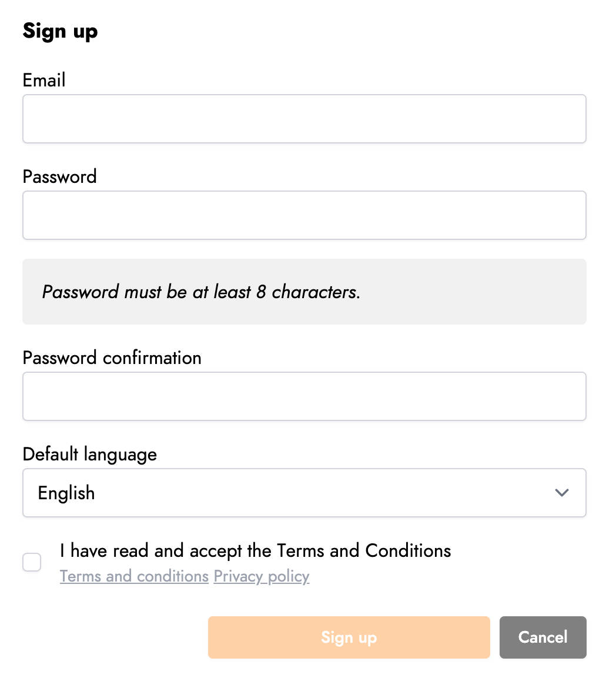The image size is (616, 688).
Task: Tick the Terms and Conditions checkbox
Action: (x=32, y=562)
